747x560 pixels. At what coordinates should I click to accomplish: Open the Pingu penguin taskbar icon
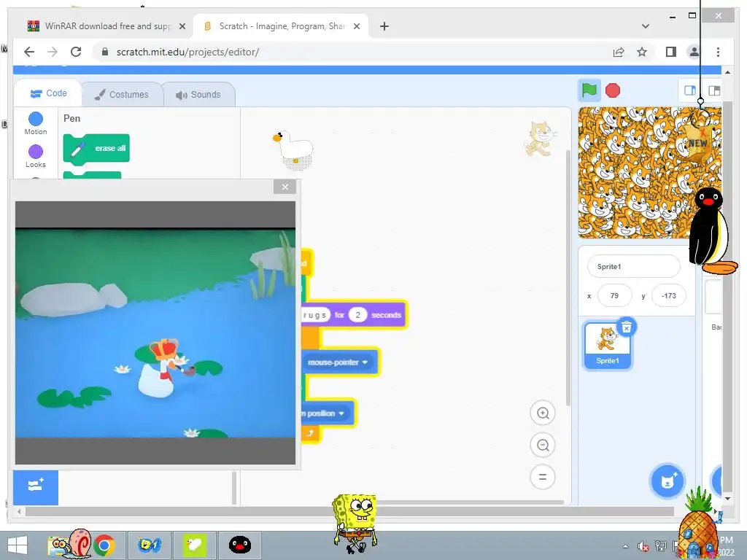[239, 545]
